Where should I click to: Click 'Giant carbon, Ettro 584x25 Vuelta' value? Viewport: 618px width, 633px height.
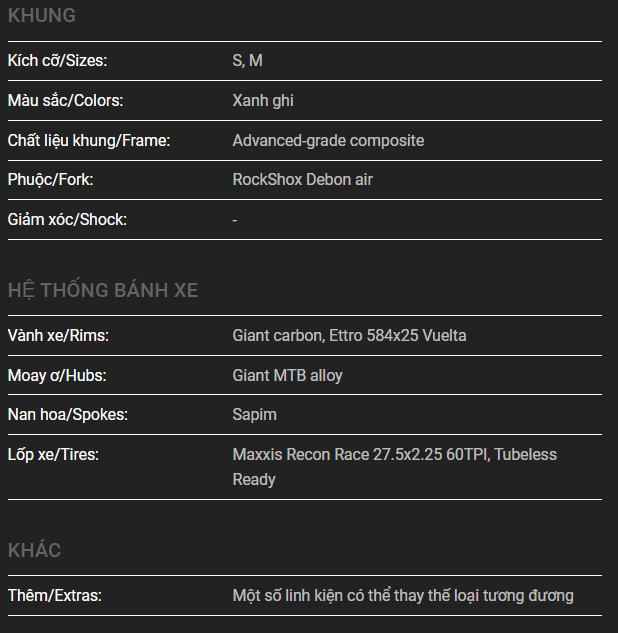pos(349,336)
